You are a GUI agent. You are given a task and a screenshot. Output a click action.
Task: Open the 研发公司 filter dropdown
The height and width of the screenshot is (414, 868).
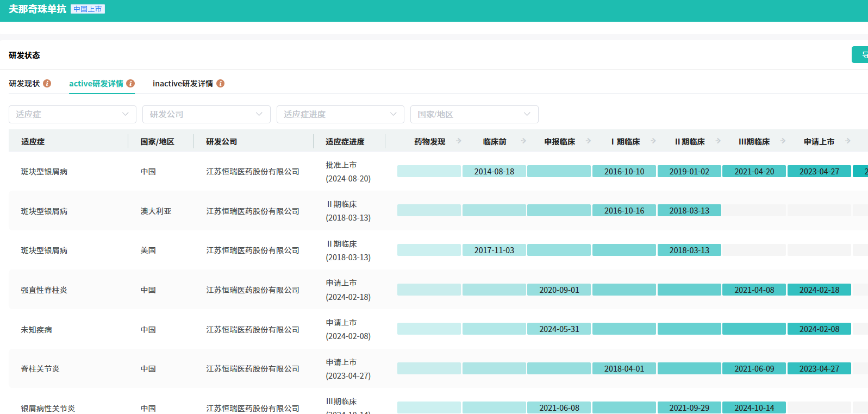tap(206, 114)
